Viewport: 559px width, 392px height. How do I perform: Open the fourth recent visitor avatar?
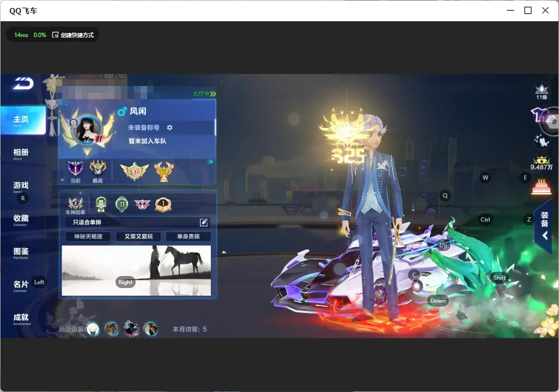150,329
